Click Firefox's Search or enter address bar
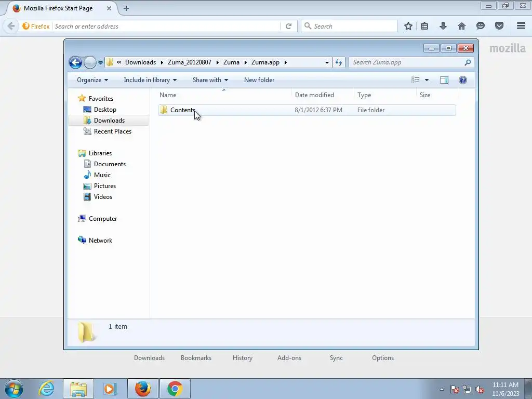Screen dimensions: 532x399 (x=166, y=26)
